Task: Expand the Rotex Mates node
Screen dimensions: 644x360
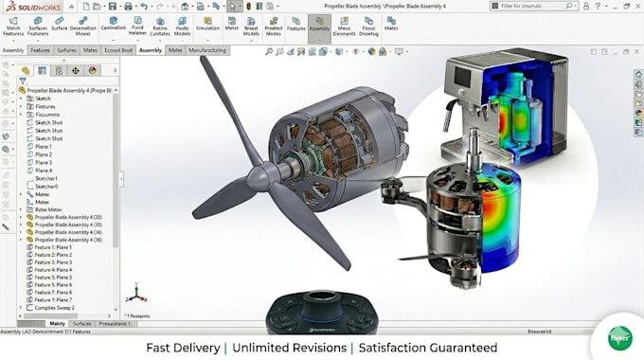Action: (x=21, y=209)
